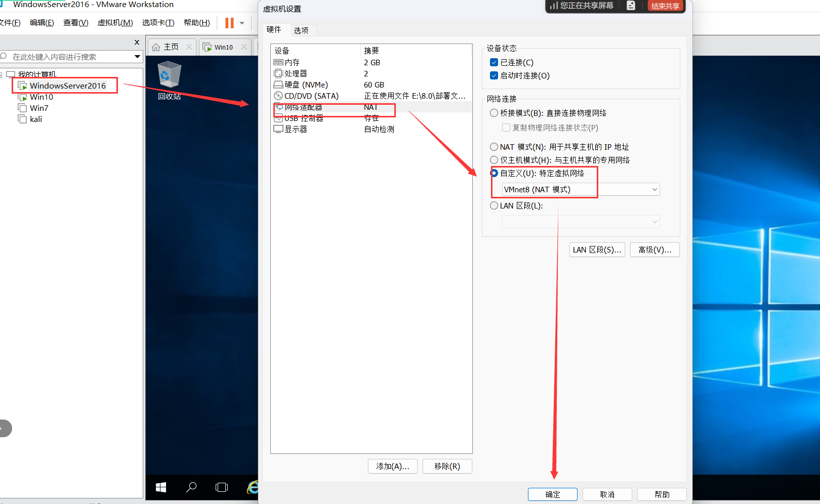820x504 pixels.
Task: Toggle the 已连接(C) checkbox
Action: pos(494,62)
